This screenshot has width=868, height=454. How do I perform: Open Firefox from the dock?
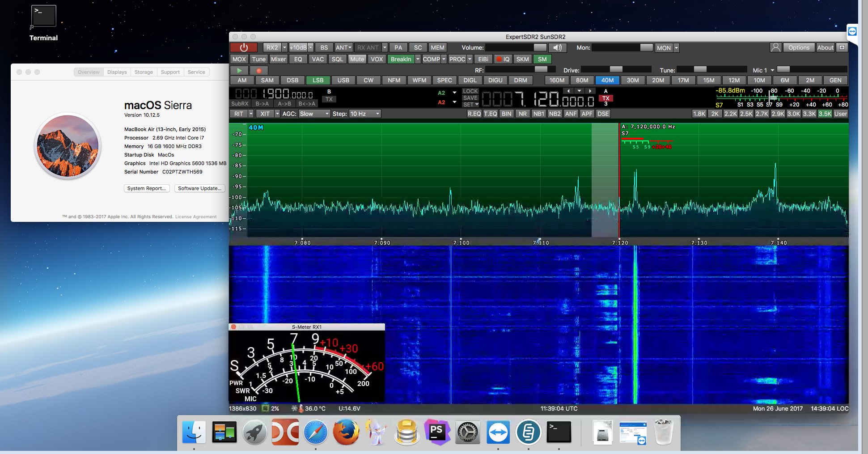click(x=346, y=432)
